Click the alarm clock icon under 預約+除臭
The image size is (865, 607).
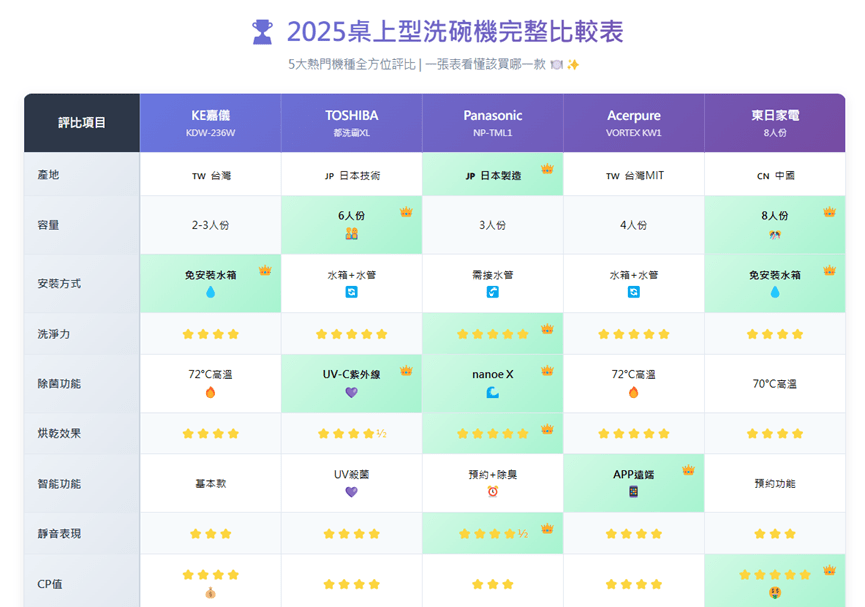coord(493,492)
